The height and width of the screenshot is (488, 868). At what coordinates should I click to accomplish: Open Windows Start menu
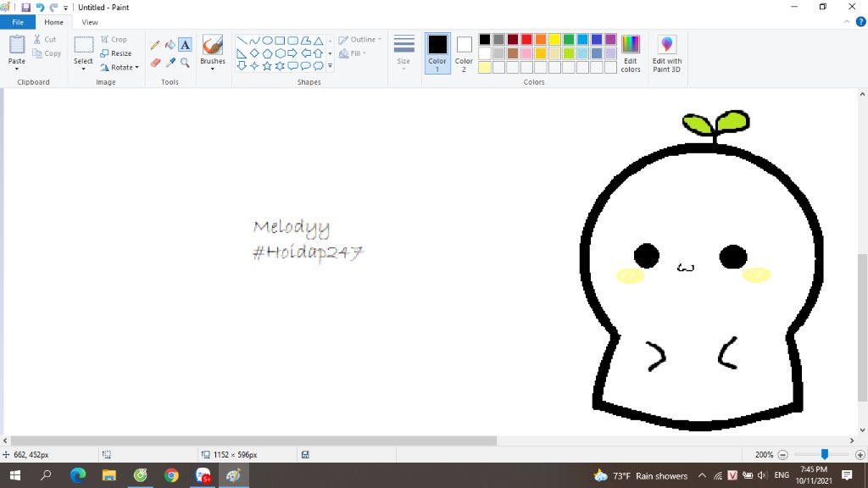click(15, 475)
